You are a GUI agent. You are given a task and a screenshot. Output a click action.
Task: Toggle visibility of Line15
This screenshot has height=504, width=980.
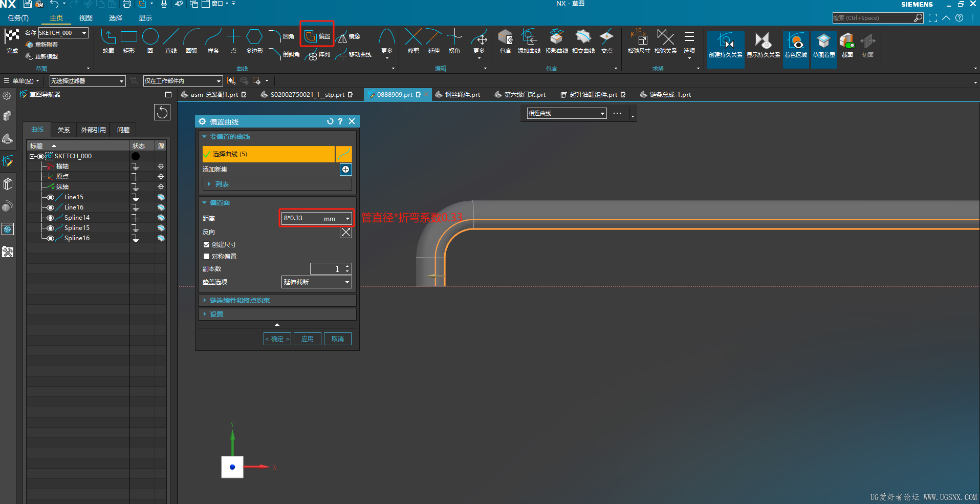[50, 197]
